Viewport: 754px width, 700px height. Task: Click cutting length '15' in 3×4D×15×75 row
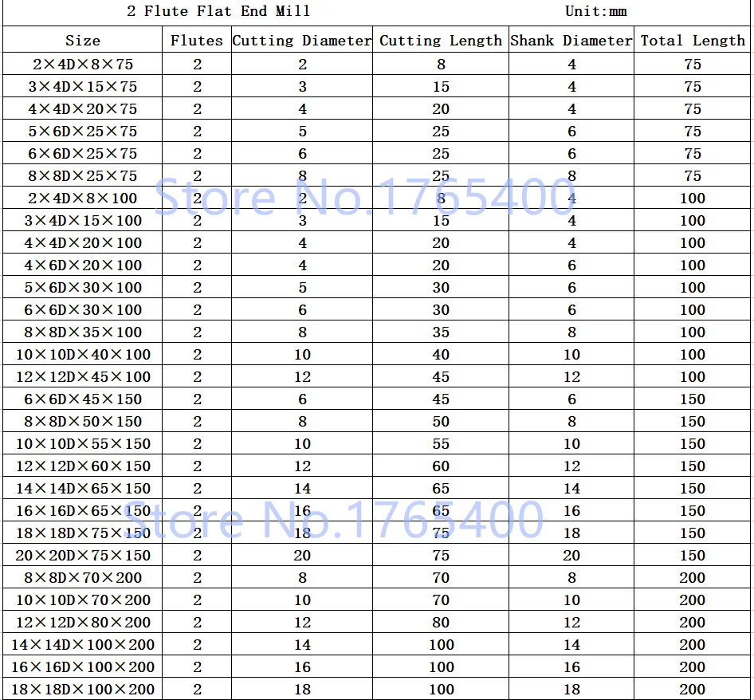(441, 87)
